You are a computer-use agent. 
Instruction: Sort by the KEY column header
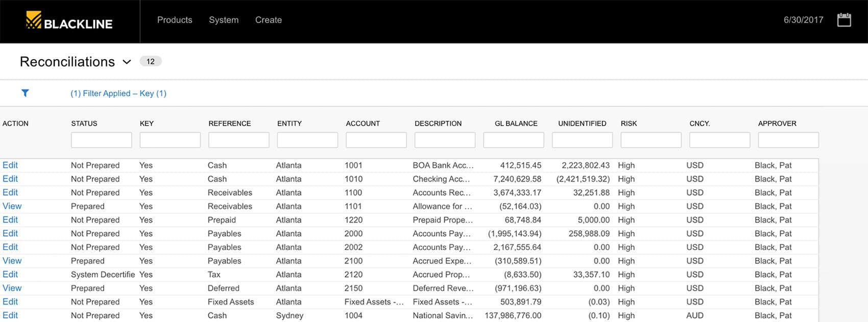tap(147, 123)
